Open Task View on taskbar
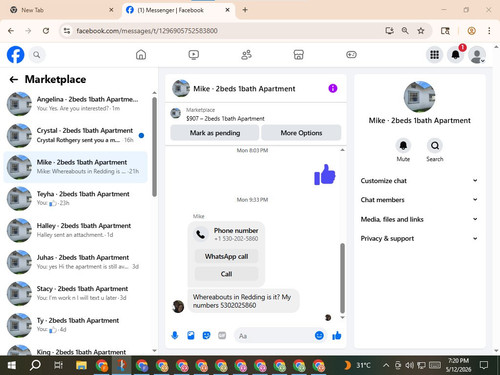This screenshot has height=375, width=500. pyautogui.click(x=58, y=365)
